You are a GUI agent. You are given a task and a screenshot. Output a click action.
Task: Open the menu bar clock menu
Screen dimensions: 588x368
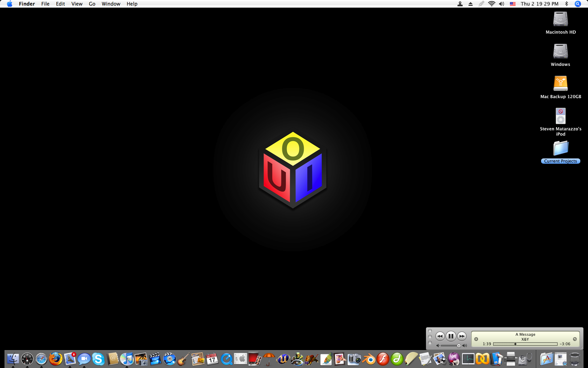point(539,4)
